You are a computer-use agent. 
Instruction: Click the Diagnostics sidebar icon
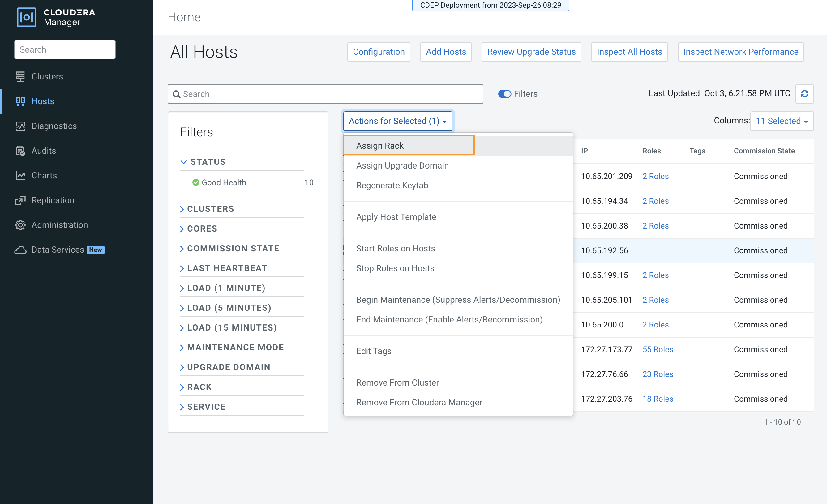pyautogui.click(x=20, y=126)
